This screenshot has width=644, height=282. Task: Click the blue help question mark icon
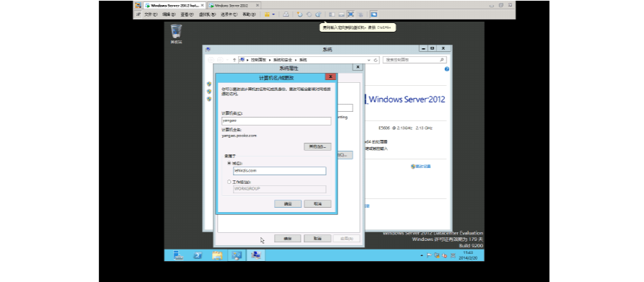[x=447, y=69]
